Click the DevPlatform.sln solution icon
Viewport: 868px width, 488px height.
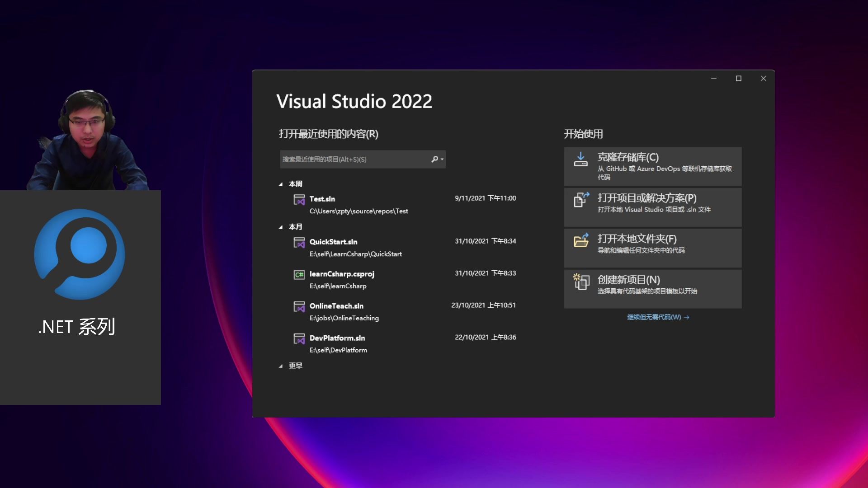point(299,338)
